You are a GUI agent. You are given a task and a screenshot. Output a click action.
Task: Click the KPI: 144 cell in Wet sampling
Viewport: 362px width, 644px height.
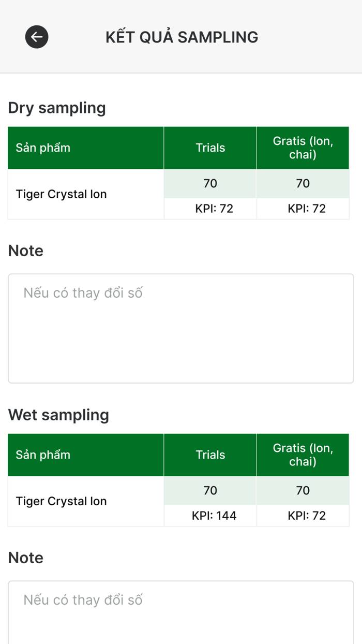214,516
